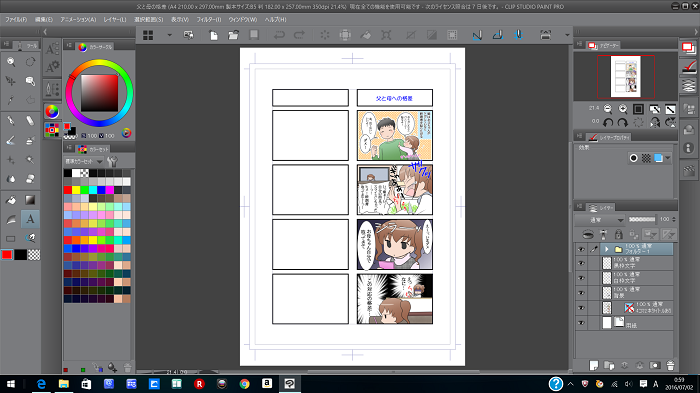
Task: Click Open file folder icon in command bar
Action: [x=233, y=35]
